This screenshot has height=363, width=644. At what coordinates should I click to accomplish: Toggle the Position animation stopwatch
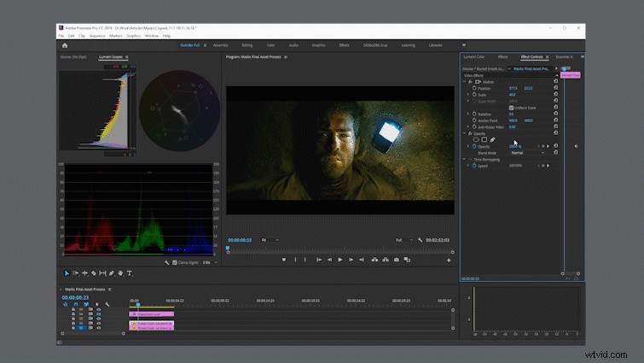tap(474, 88)
